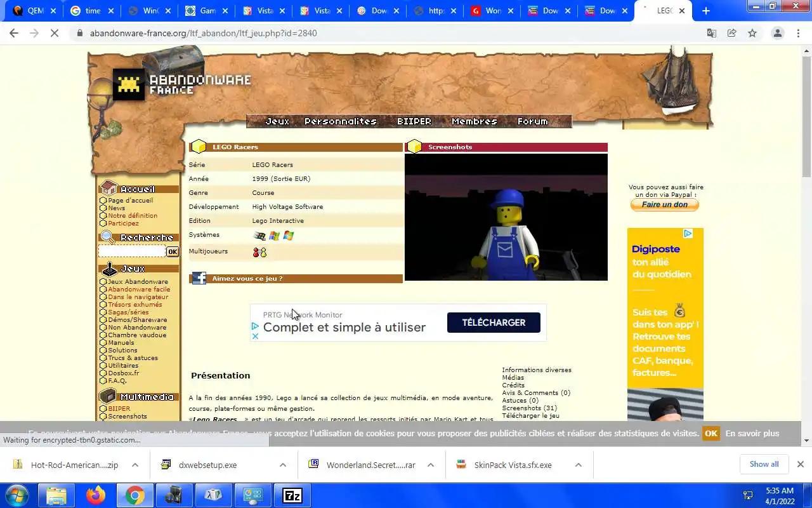Switch to the Won browser tab

[493, 11]
